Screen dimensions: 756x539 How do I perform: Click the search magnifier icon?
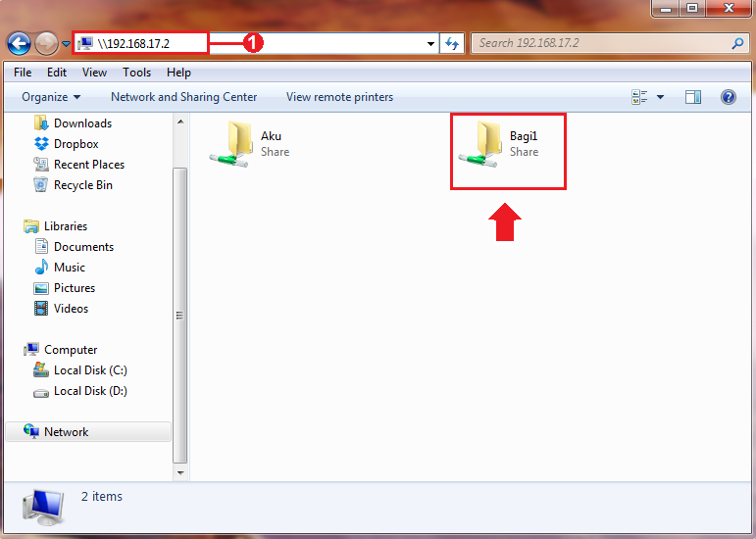pos(737,43)
